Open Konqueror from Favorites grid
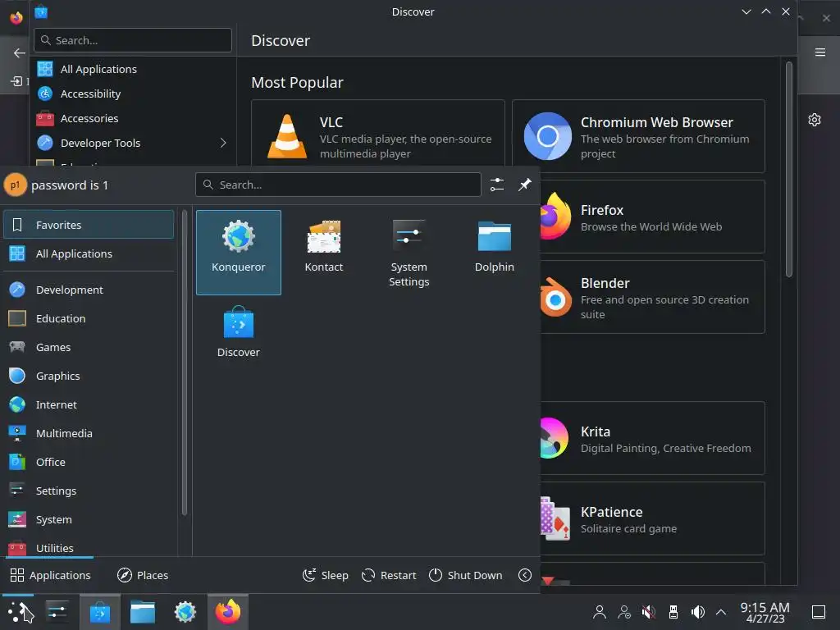The image size is (840, 630). click(x=239, y=253)
